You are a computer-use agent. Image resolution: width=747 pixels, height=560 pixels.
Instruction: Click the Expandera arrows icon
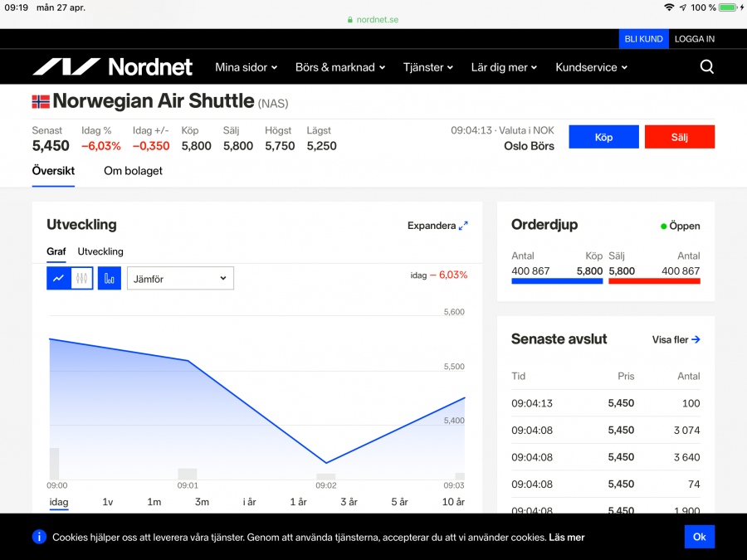(463, 226)
